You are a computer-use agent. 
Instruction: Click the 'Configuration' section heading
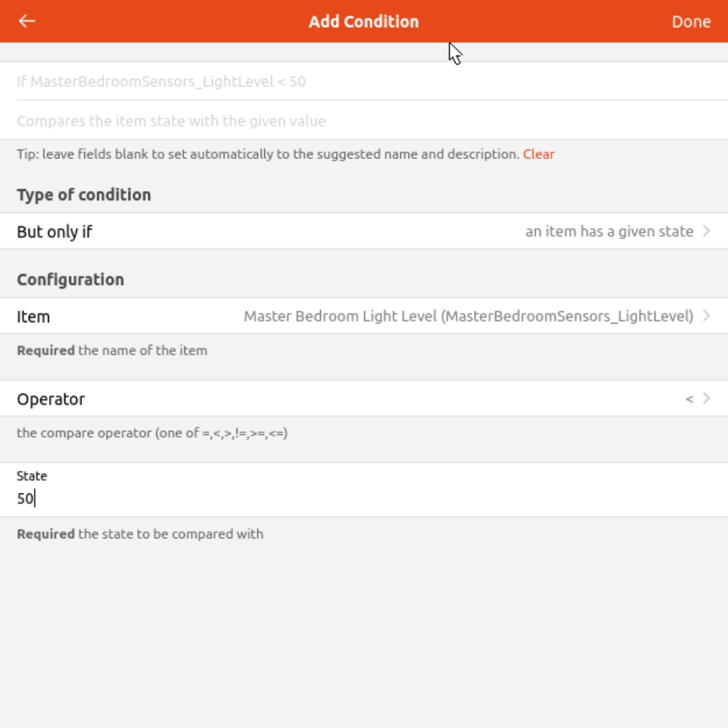[70, 280]
